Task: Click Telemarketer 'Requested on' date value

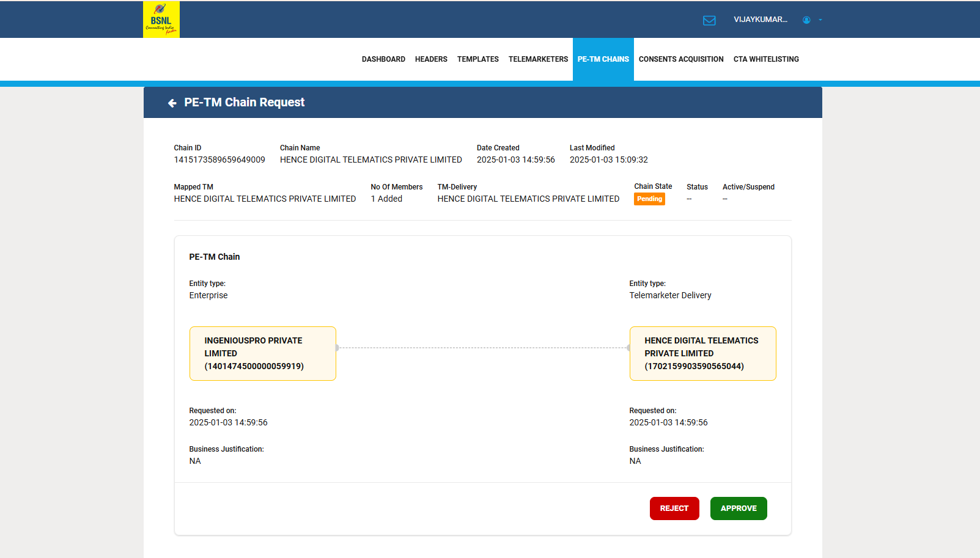Action: tap(668, 422)
